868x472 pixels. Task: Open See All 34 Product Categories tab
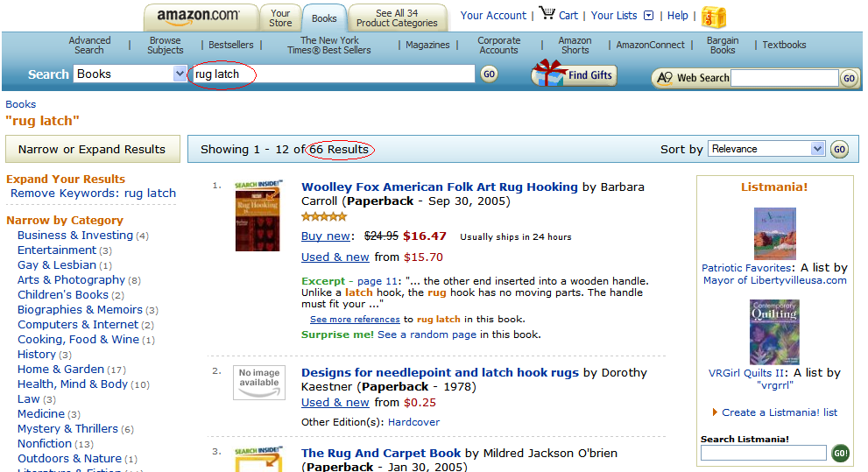point(398,18)
